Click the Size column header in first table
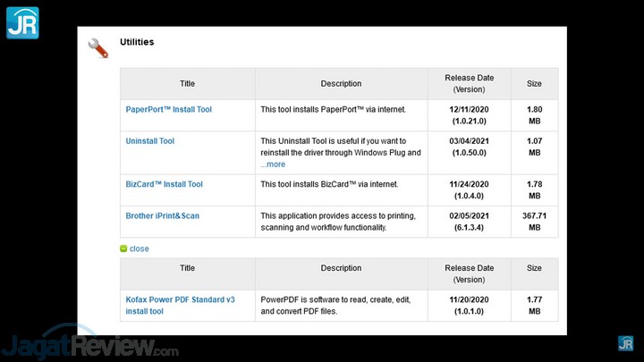 pos(534,84)
